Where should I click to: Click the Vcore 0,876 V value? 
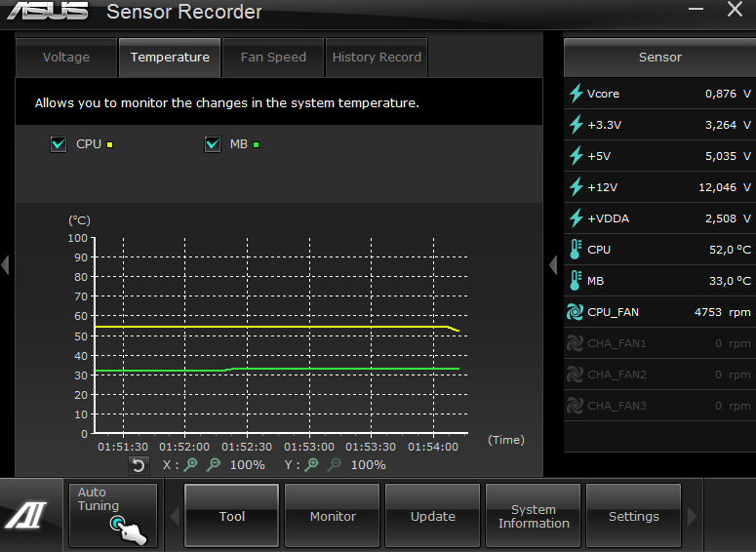click(728, 94)
